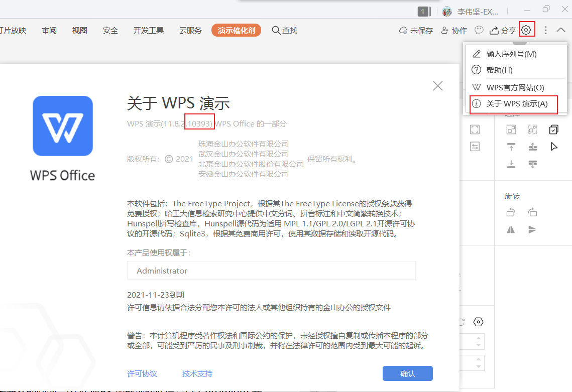Click the send to back icon
This screenshot has width=572, height=392.
tap(511, 164)
